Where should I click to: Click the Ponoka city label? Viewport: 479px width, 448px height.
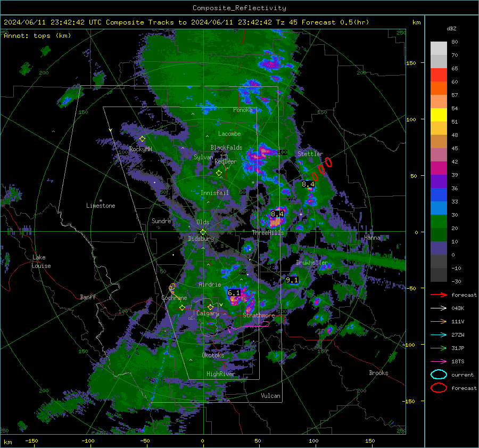click(243, 110)
